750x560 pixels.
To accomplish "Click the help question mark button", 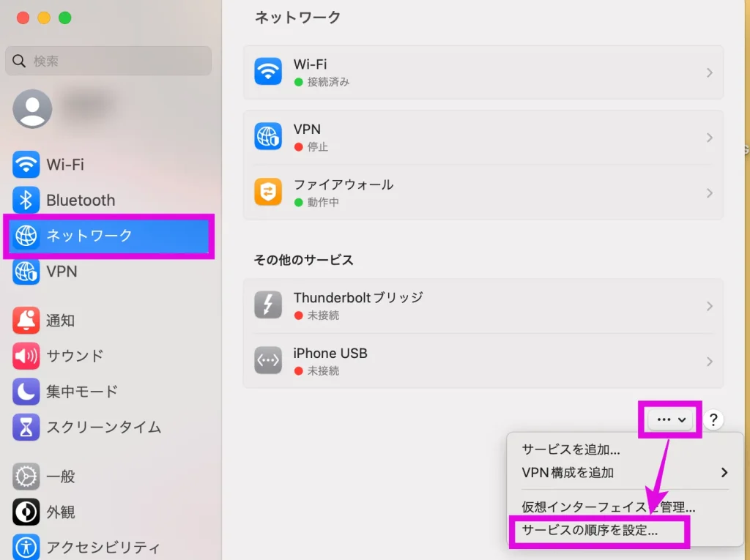I will point(713,419).
